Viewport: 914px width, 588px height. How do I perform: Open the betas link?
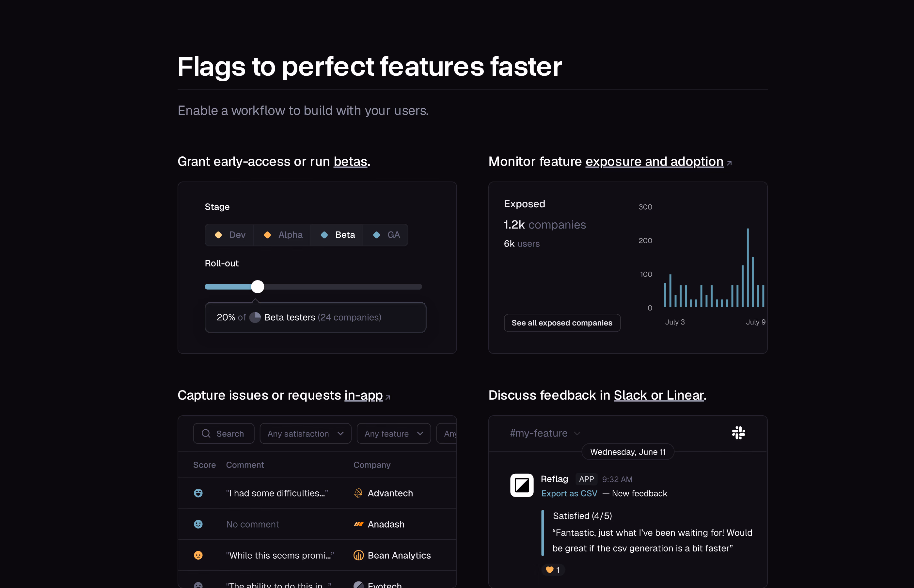(x=350, y=162)
